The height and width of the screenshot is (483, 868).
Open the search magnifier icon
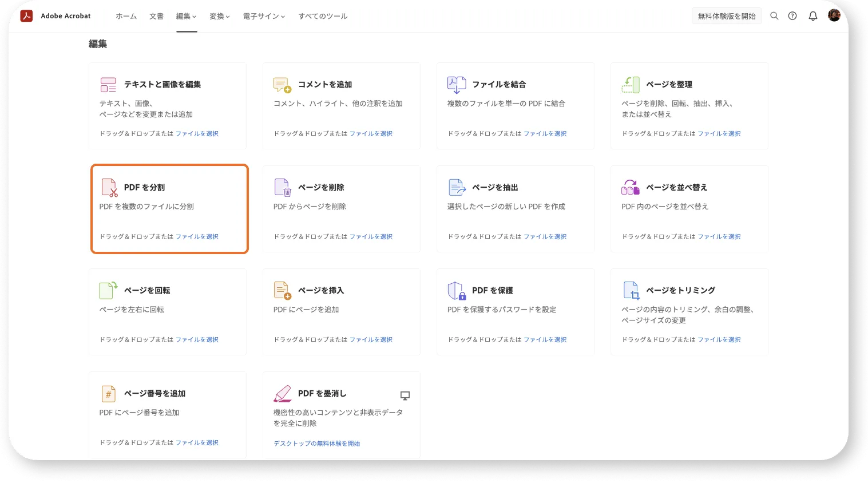[x=774, y=16]
